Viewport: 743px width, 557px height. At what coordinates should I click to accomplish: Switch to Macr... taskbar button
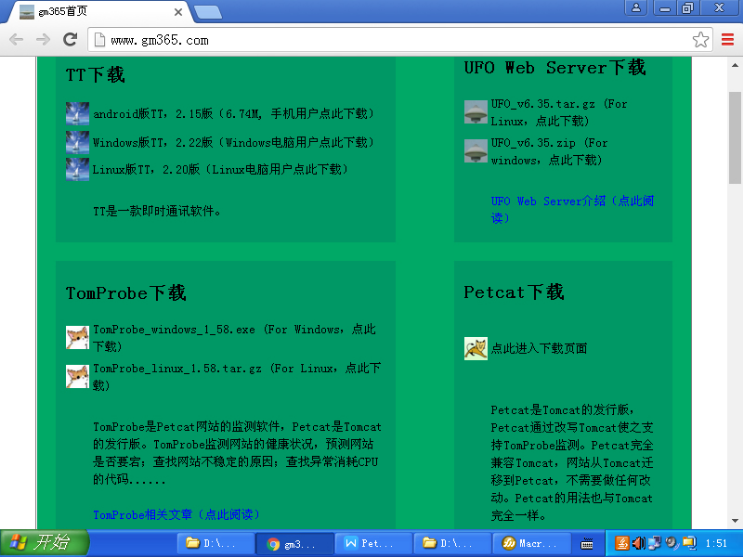(531, 544)
